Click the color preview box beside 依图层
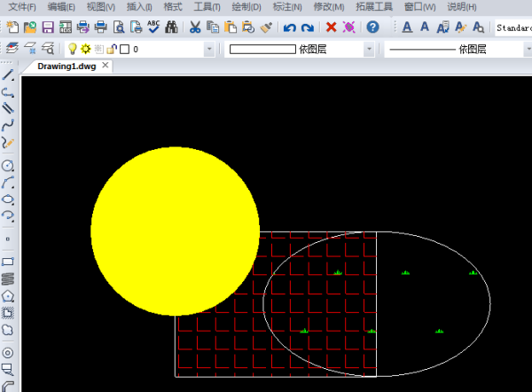Viewport: 532px width, 392px height. coord(262,50)
